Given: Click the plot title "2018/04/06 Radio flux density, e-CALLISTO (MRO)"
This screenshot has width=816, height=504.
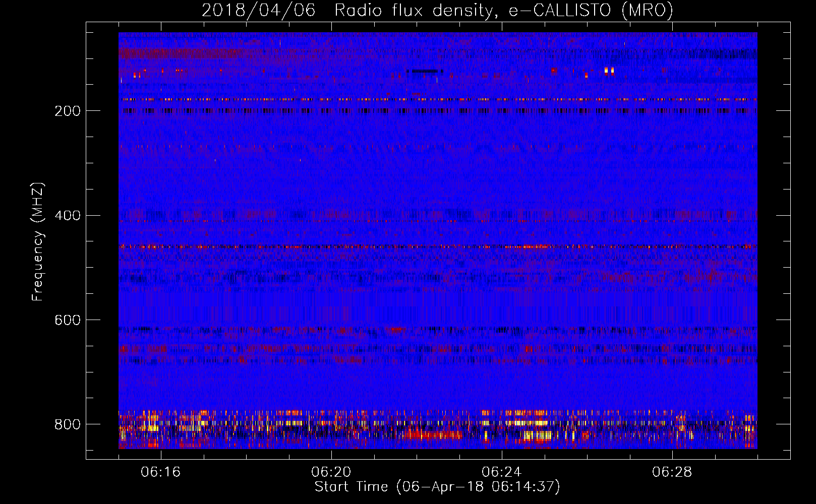Looking at the screenshot, I should 437,11.
